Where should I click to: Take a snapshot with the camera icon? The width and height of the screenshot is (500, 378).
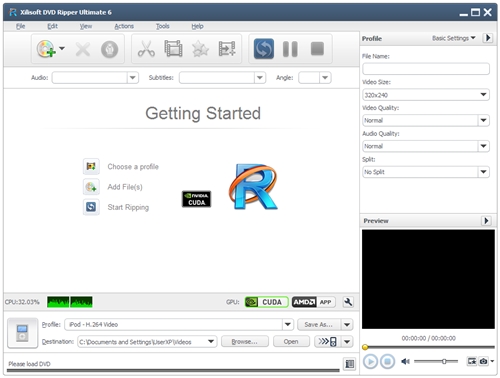483,361
